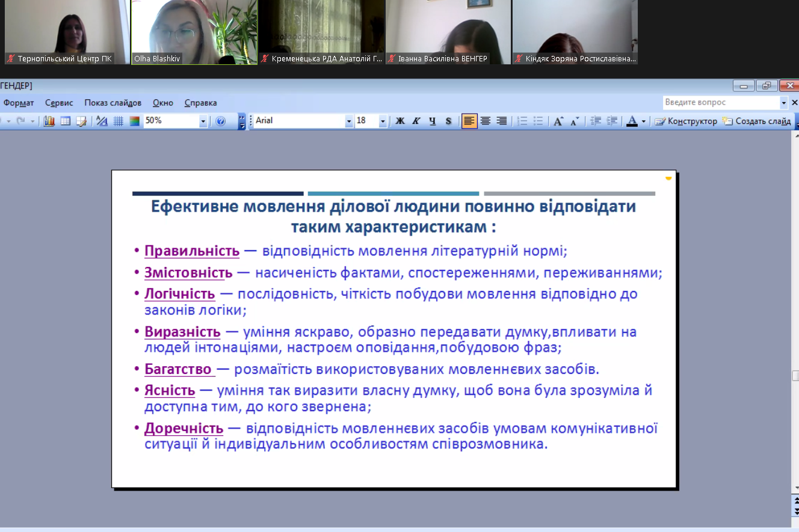Close the document with the small X
This screenshot has width=799, height=532.
click(794, 103)
